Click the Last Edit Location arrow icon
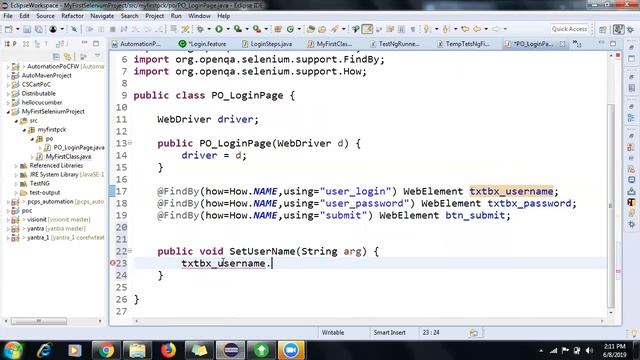 [465, 29]
